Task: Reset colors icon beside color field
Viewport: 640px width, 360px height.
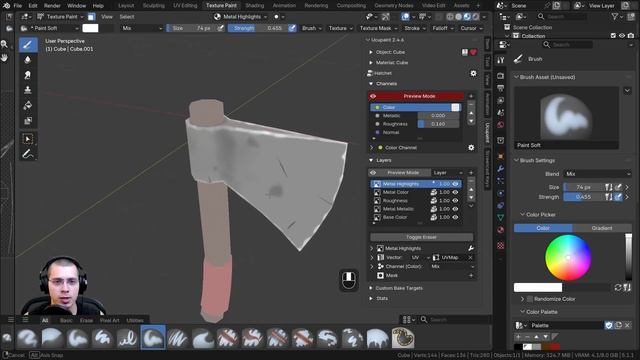Action: click(618, 288)
